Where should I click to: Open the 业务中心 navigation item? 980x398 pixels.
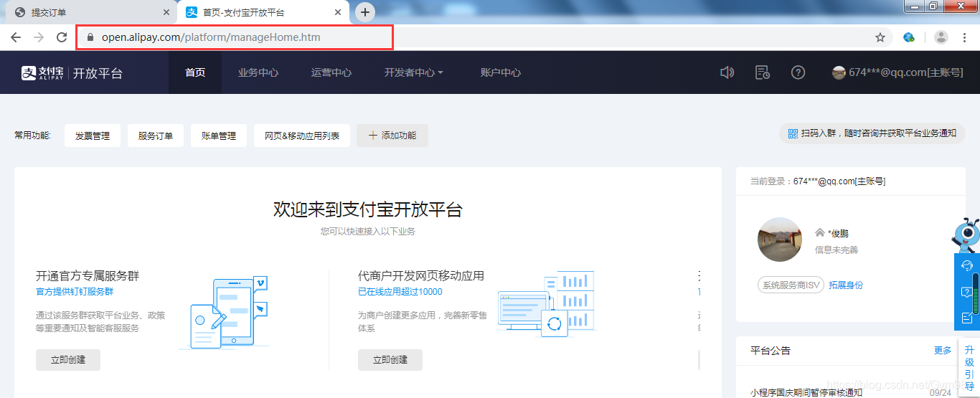click(x=258, y=72)
